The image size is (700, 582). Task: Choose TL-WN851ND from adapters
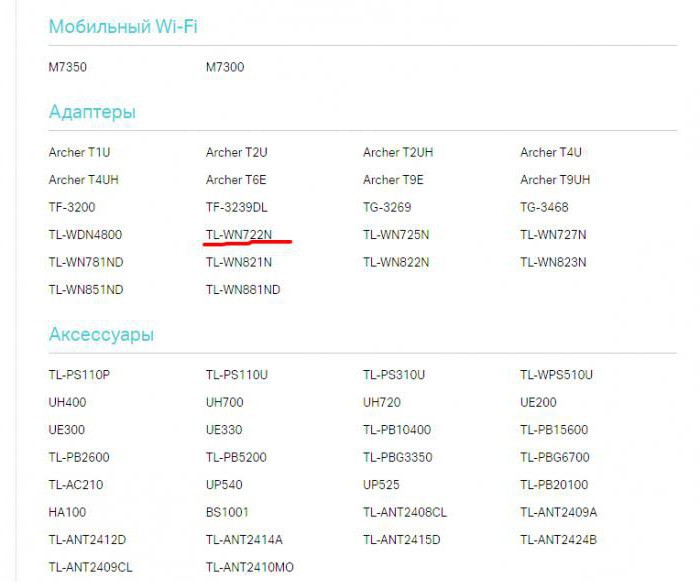click(x=86, y=290)
